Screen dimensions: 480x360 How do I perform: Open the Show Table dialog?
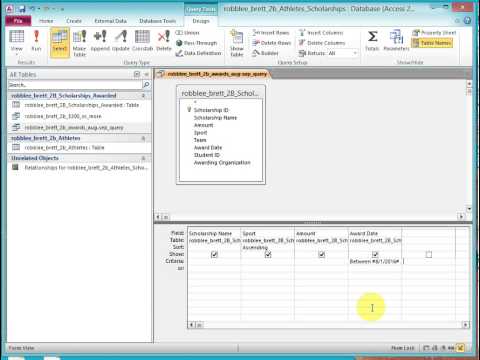point(237,43)
